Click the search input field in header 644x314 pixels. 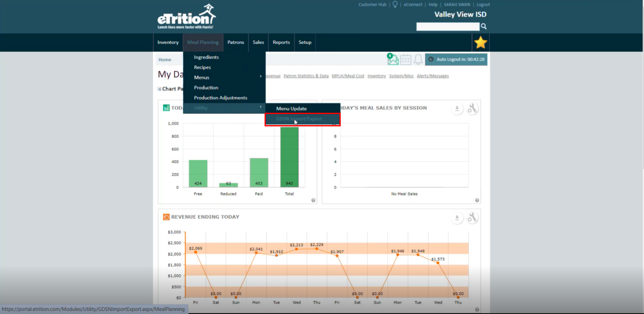pyautogui.click(x=447, y=27)
